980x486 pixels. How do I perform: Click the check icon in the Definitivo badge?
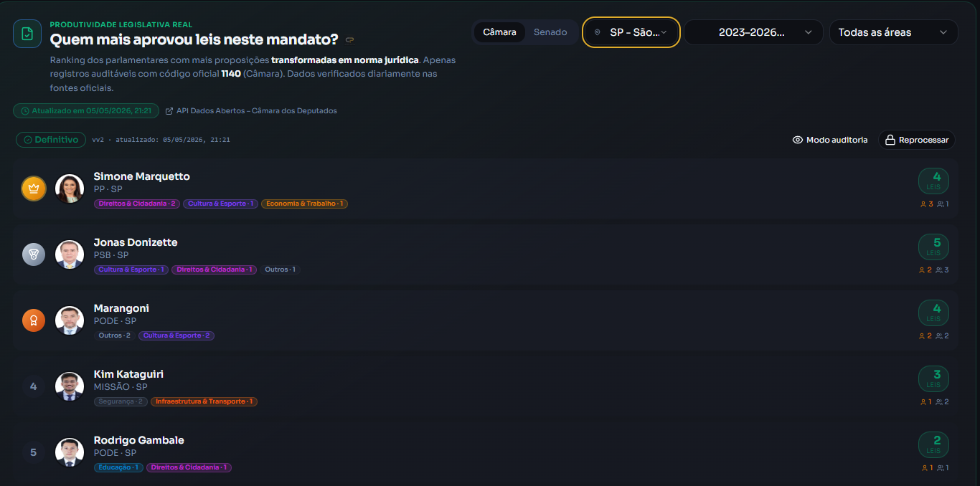28,140
